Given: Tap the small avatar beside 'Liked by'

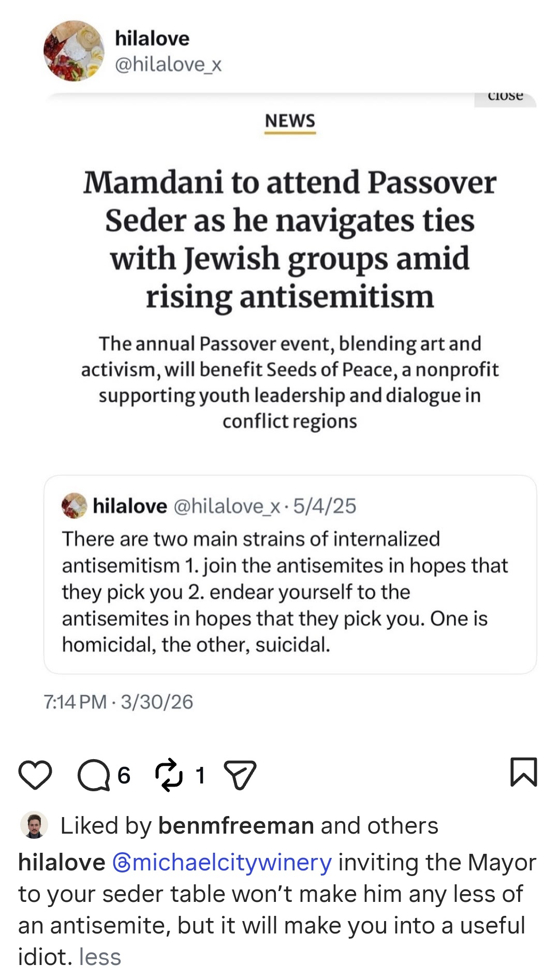Looking at the screenshot, I should [34, 825].
